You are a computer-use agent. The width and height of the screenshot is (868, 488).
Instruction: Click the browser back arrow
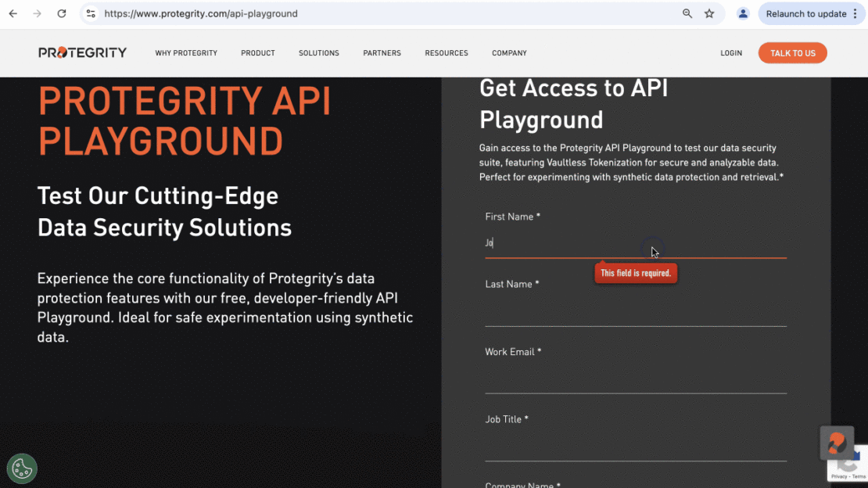click(x=13, y=13)
